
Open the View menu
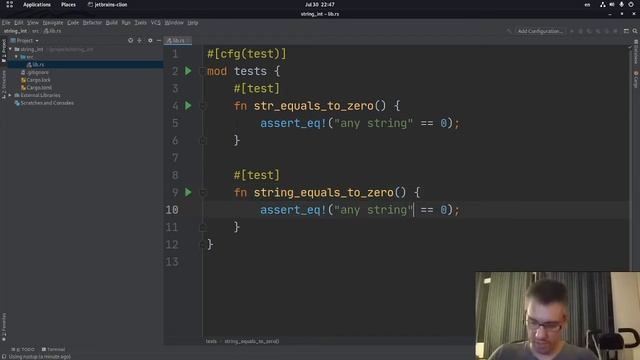pos(33,22)
